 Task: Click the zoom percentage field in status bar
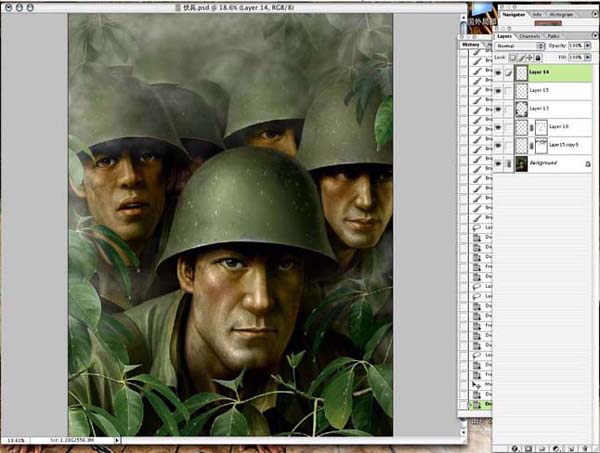pyautogui.click(x=16, y=441)
